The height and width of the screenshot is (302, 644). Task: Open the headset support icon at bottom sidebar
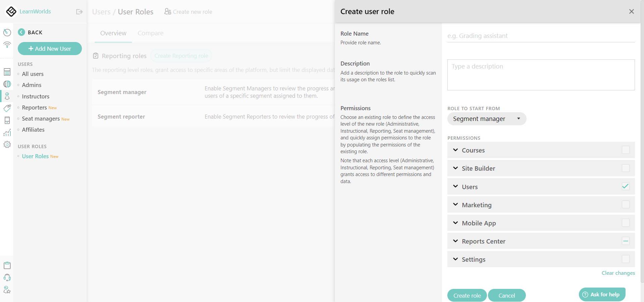point(7,277)
